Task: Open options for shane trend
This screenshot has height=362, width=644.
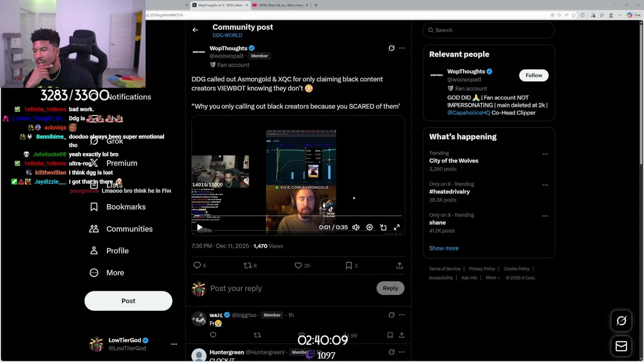Action: pyautogui.click(x=545, y=216)
